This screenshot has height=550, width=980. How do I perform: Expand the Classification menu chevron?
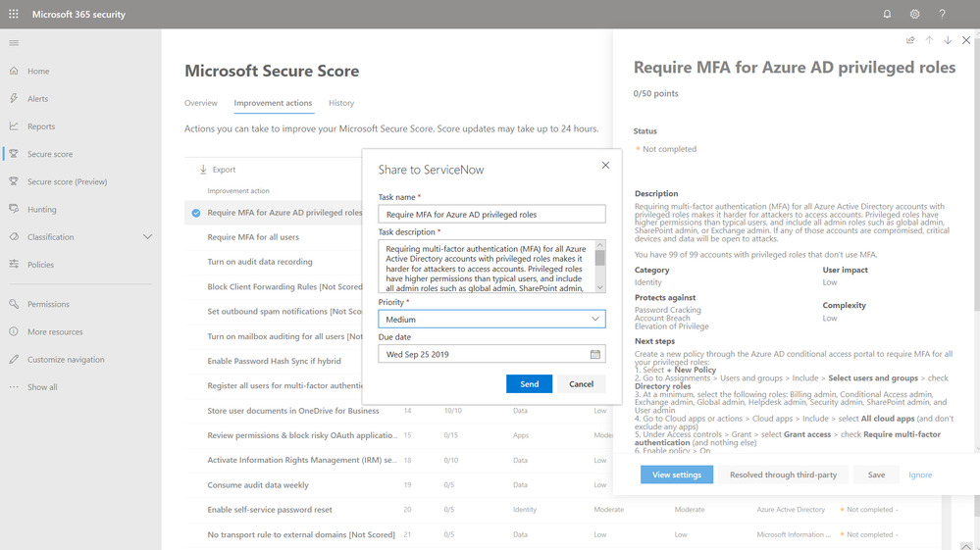point(147,236)
